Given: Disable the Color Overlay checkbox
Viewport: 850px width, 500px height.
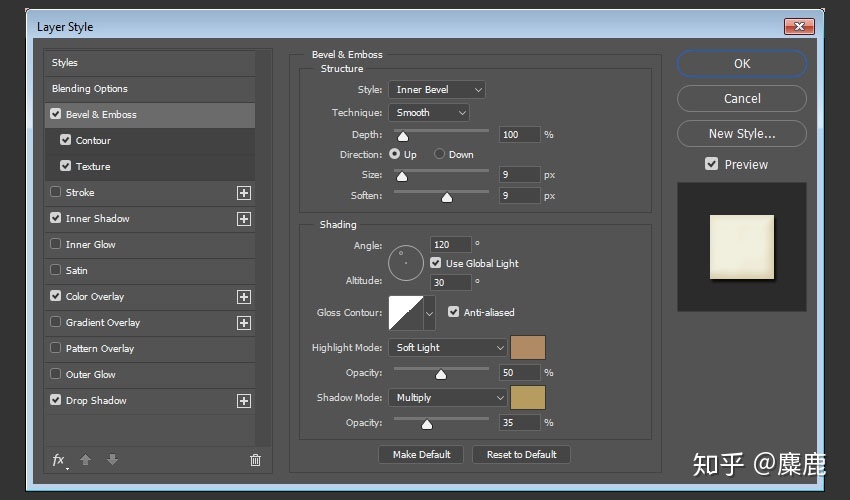Looking at the screenshot, I should coord(55,296).
